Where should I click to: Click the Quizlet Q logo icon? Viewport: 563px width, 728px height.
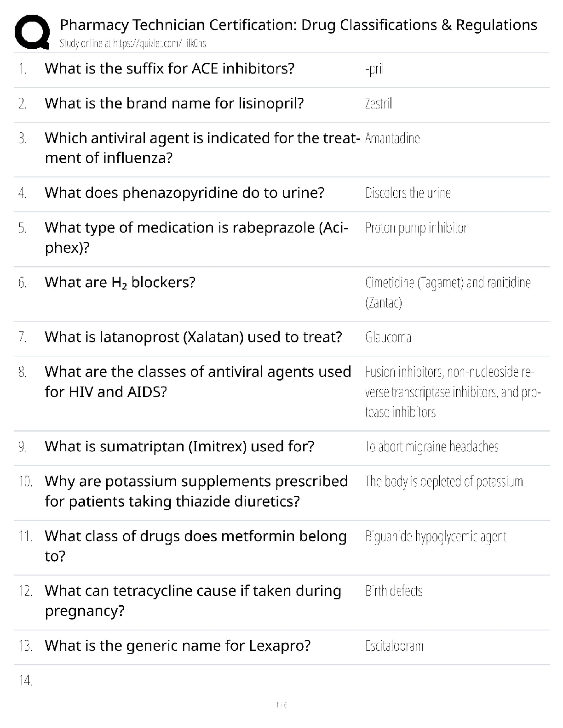[x=32, y=31]
